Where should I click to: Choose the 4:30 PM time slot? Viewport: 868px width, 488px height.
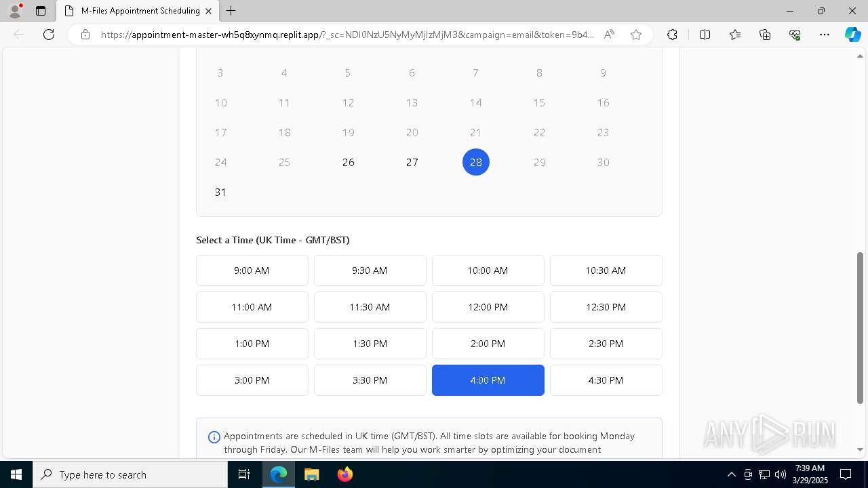click(606, 380)
